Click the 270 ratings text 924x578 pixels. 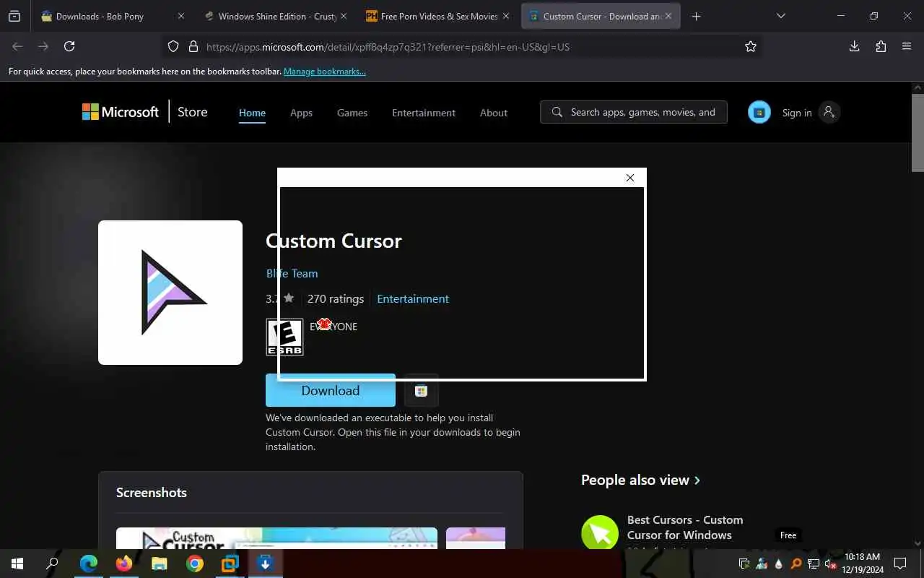pyautogui.click(x=336, y=298)
